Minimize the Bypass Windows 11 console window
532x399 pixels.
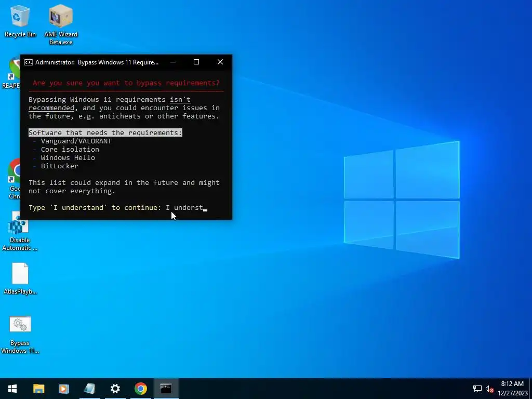(x=173, y=62)
